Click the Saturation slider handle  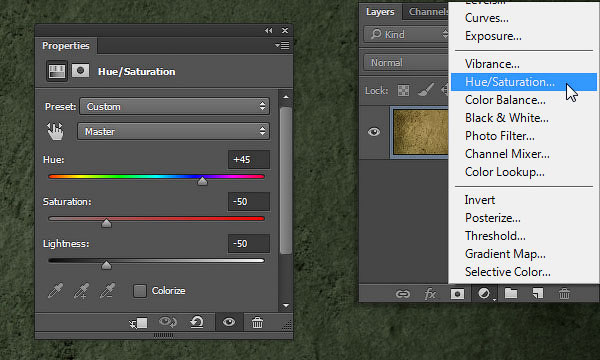[106, 223]
